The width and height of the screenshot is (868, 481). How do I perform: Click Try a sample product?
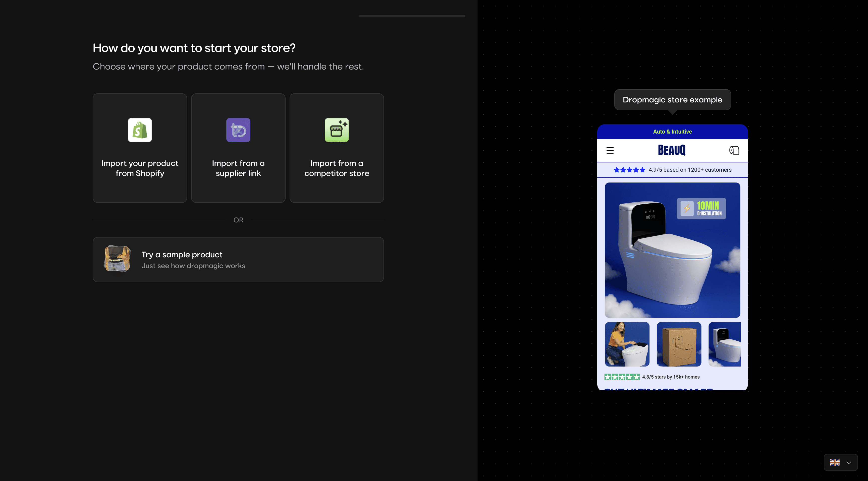[238, 259]
